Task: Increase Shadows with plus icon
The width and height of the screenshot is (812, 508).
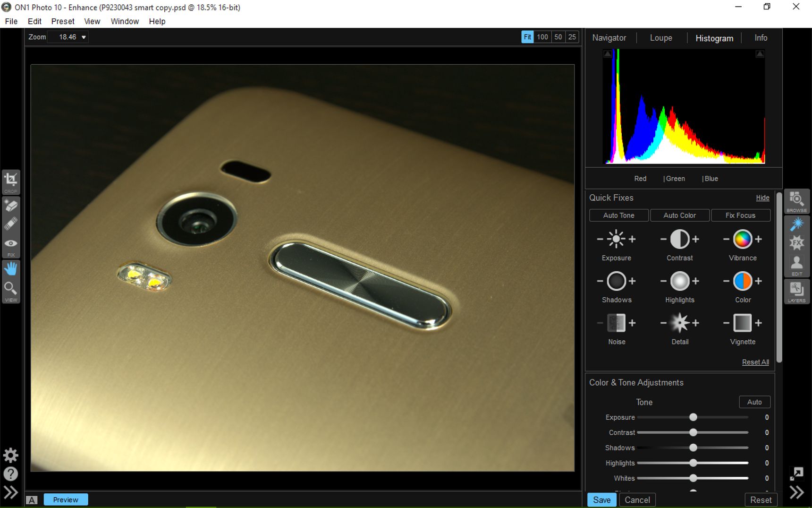Action: coord(632,281)
